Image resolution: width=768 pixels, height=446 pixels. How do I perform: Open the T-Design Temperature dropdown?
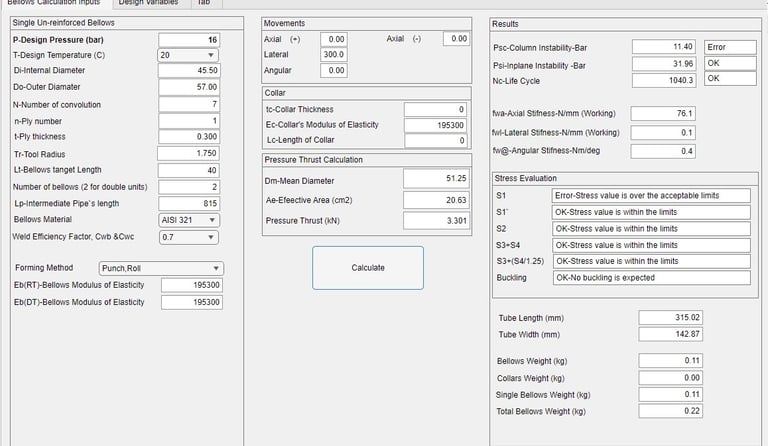click(x=188, y=55)
